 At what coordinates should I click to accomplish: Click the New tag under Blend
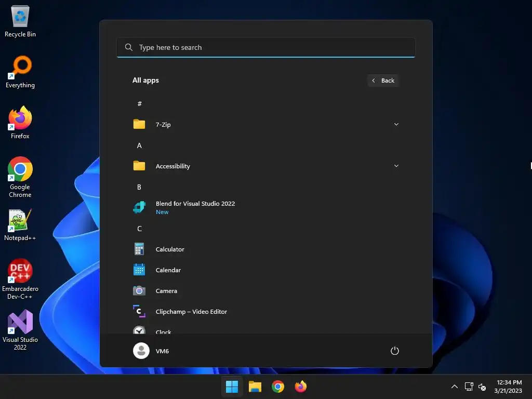pyautogui.click(x=162, y=212)
